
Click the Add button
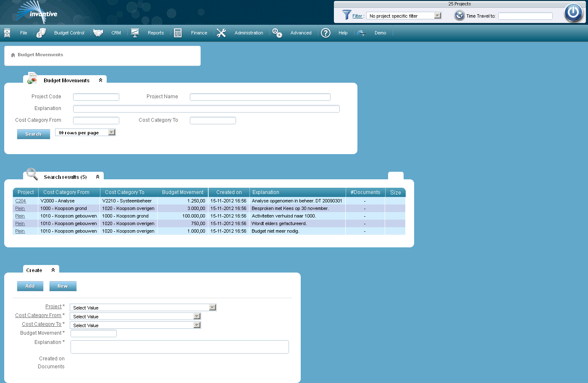pos(30,286)
